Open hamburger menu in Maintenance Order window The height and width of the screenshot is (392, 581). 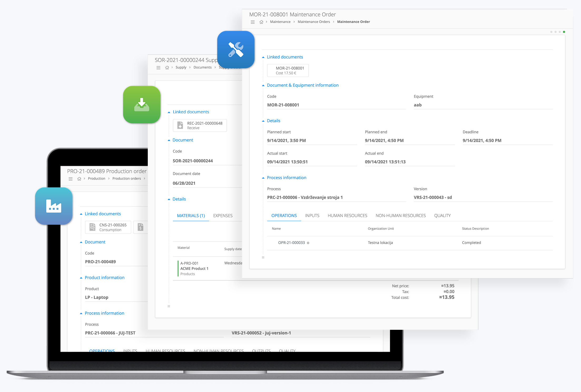coord(253,22)
